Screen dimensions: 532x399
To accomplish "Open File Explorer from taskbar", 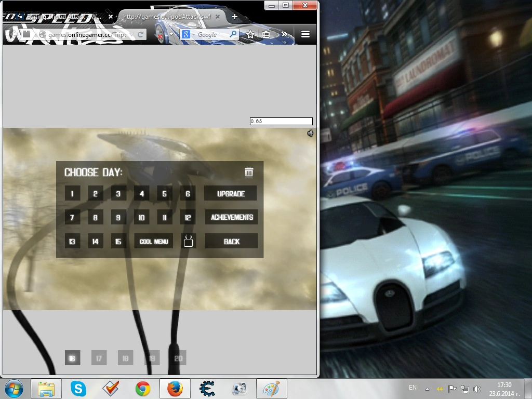I will (x=46, y=389).
